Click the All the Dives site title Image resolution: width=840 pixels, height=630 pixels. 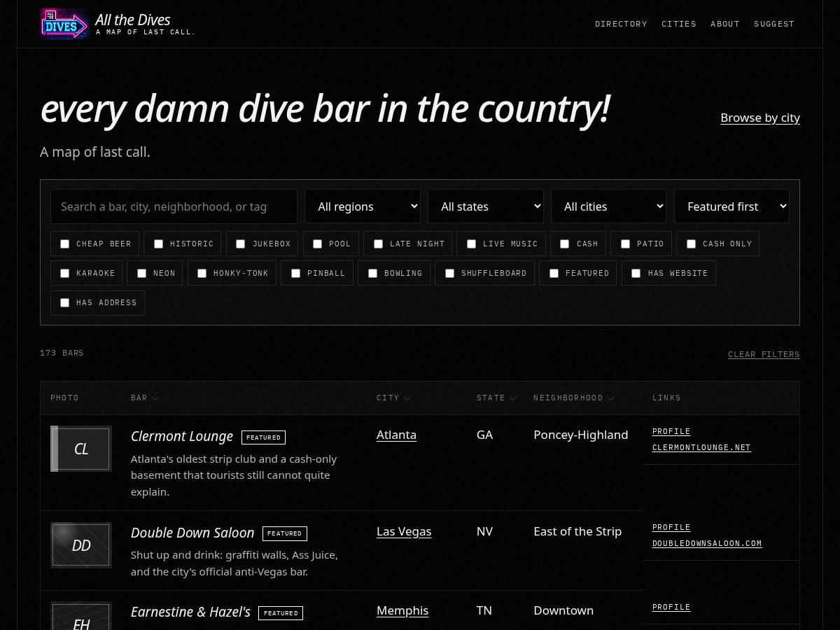(133, 20)
